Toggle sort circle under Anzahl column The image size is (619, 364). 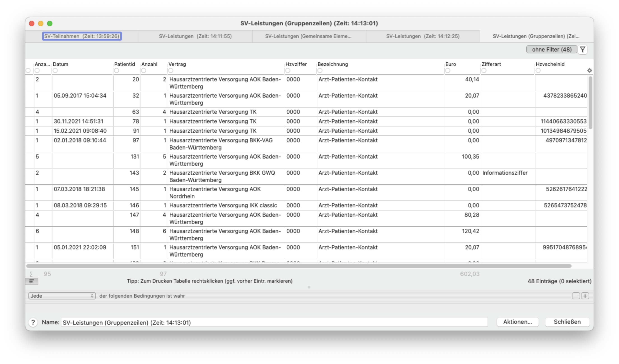coord(144,71)
